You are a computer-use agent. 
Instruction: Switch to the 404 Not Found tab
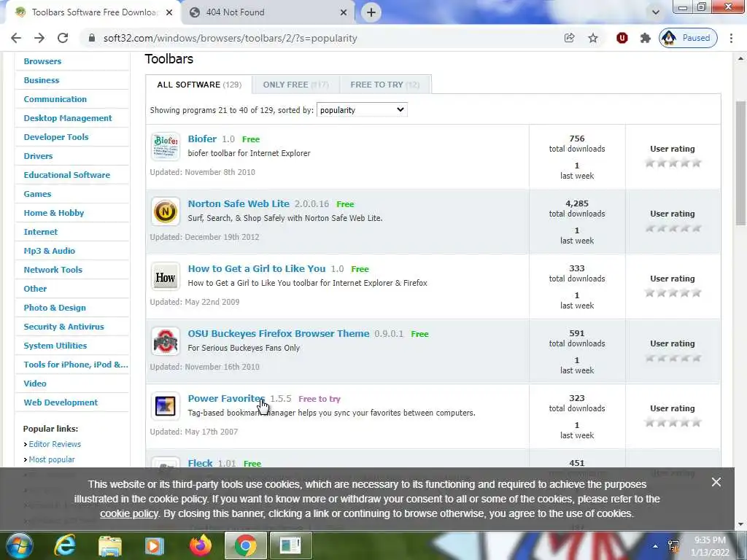(x=268, y=13)
